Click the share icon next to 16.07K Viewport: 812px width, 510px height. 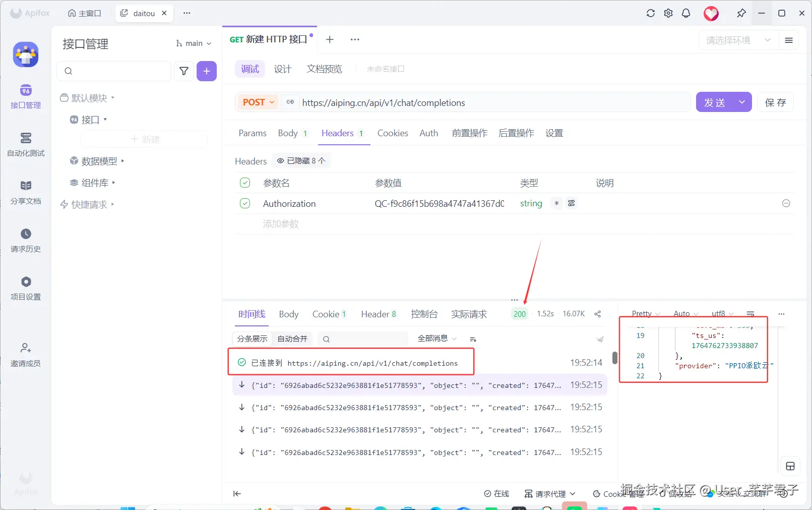(597, 314)
